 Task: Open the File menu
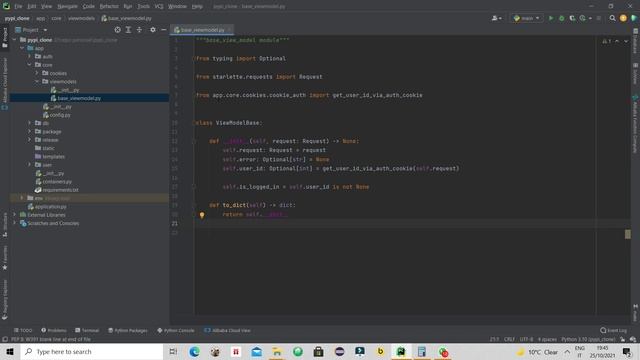coord(18,6)
